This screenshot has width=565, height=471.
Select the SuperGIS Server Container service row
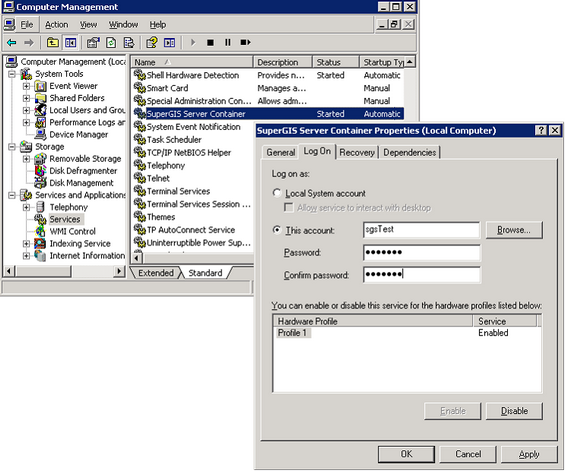pos(268,114)
